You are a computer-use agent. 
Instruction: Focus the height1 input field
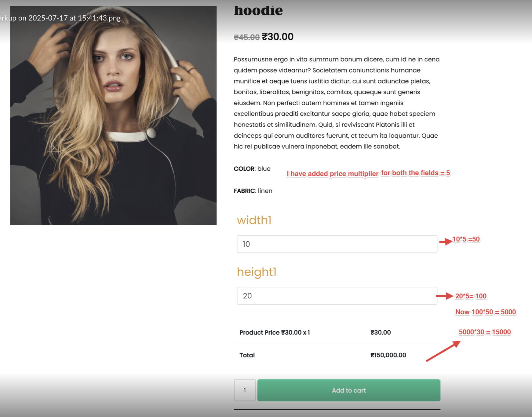tap(337, 296)
